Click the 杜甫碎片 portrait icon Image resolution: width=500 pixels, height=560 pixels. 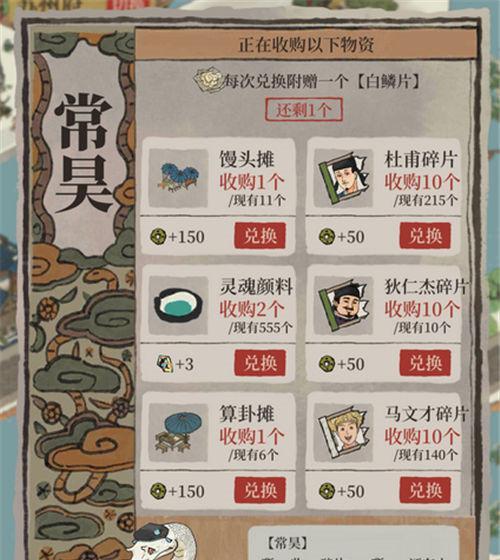point(343,178)
